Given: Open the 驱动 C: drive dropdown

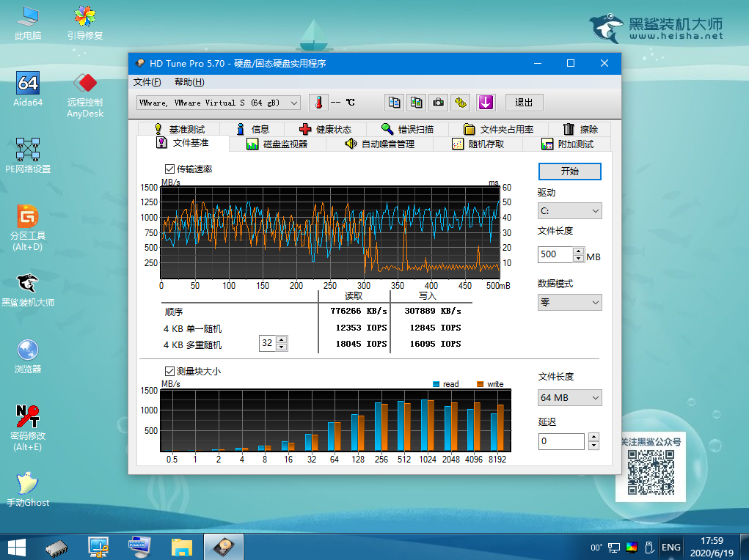Looking at the screenshot, I should pos(569,210).
